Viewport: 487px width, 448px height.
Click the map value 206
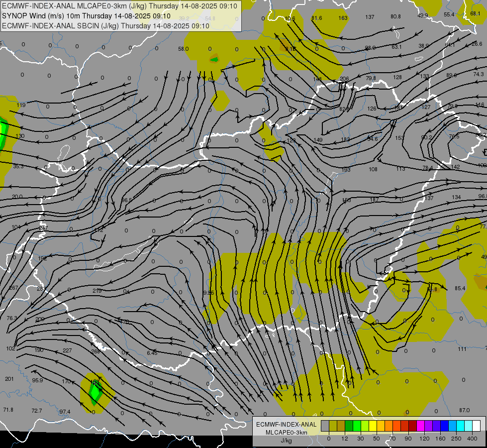click(344, 79)
